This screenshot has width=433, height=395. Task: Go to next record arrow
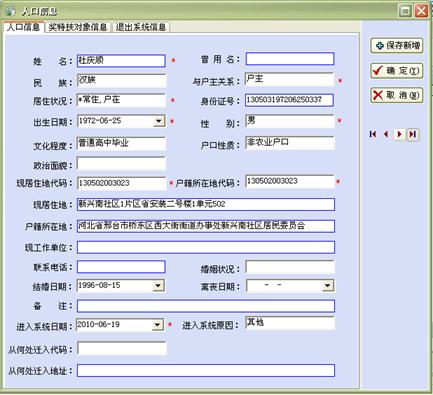pyautogui.click(x=399, y=134)
